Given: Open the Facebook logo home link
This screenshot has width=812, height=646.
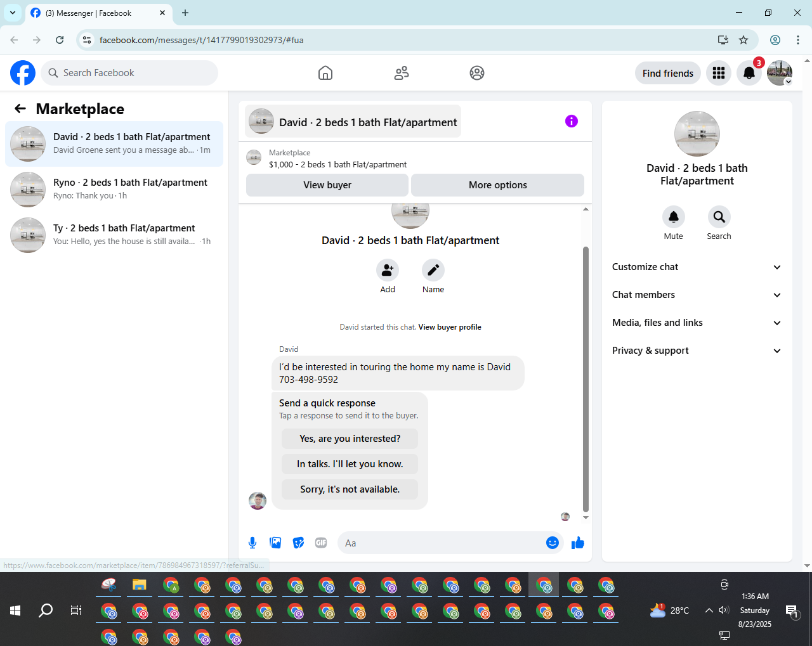Looking at the screenshot, I should [23, 73].
